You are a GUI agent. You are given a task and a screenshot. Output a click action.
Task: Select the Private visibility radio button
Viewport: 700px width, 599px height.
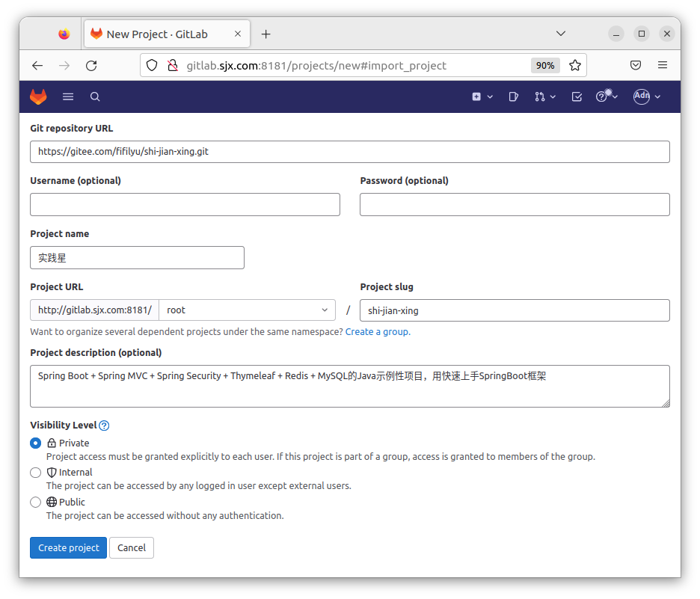35,443
